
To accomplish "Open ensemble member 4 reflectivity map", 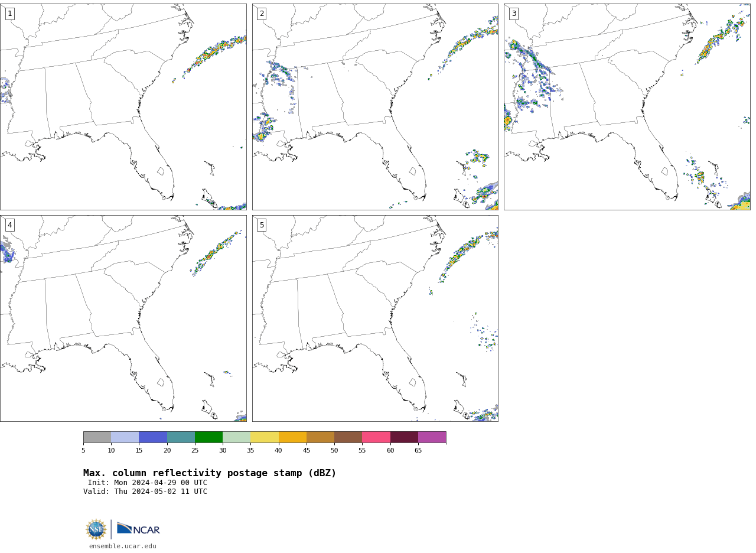I will pyautogui.click(x=123, y=318).
